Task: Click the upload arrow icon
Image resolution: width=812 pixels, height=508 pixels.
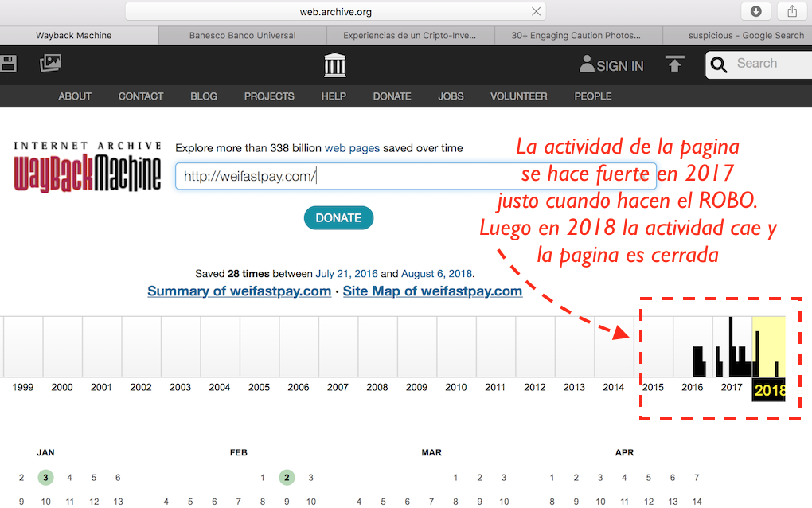Action: click(x=674, y=64)
